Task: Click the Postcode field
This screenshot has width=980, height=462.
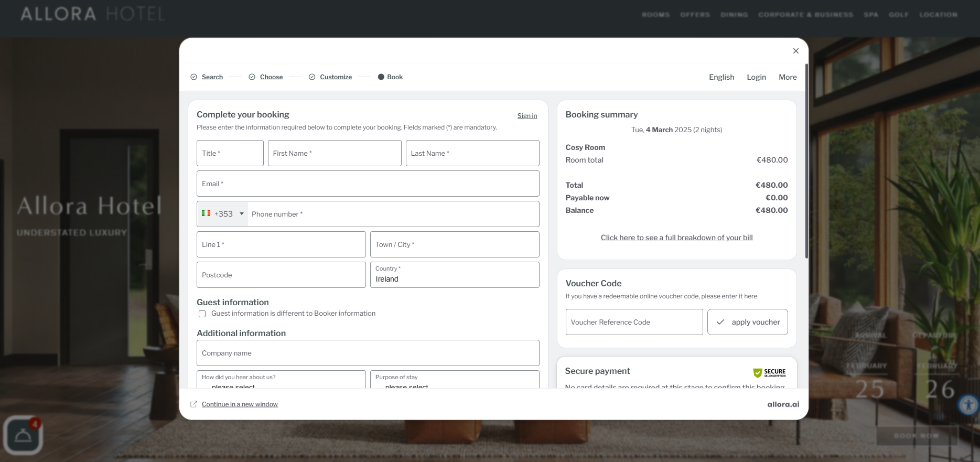Action: coord(281,275)
